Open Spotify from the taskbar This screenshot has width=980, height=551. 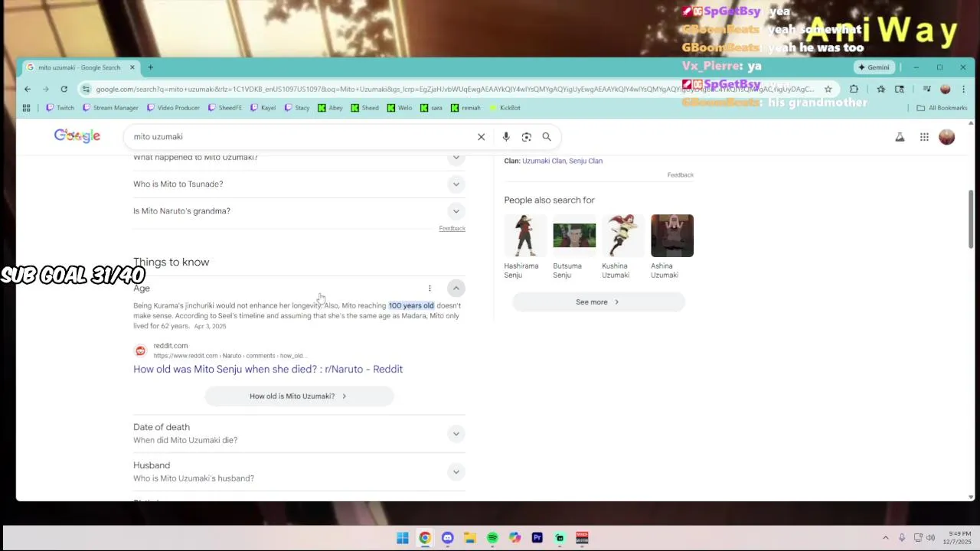pos(492,538)
